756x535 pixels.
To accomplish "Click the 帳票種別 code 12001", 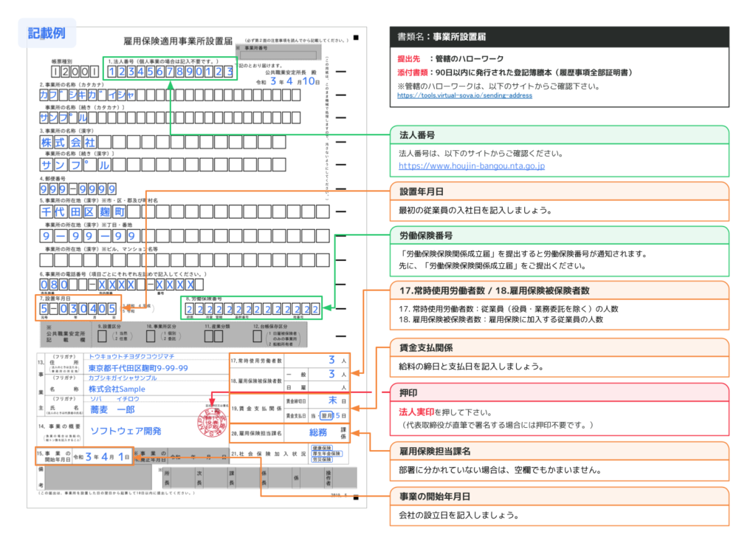I will 75,72.
